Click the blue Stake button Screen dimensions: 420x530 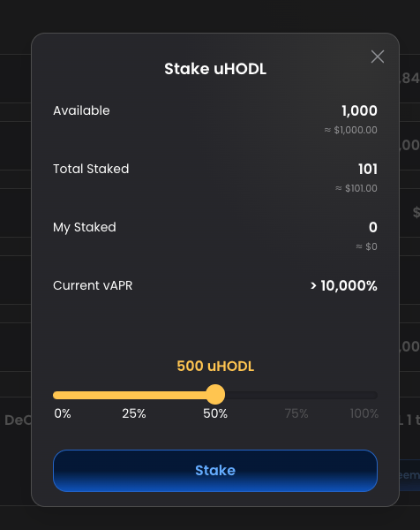(215, 471)
